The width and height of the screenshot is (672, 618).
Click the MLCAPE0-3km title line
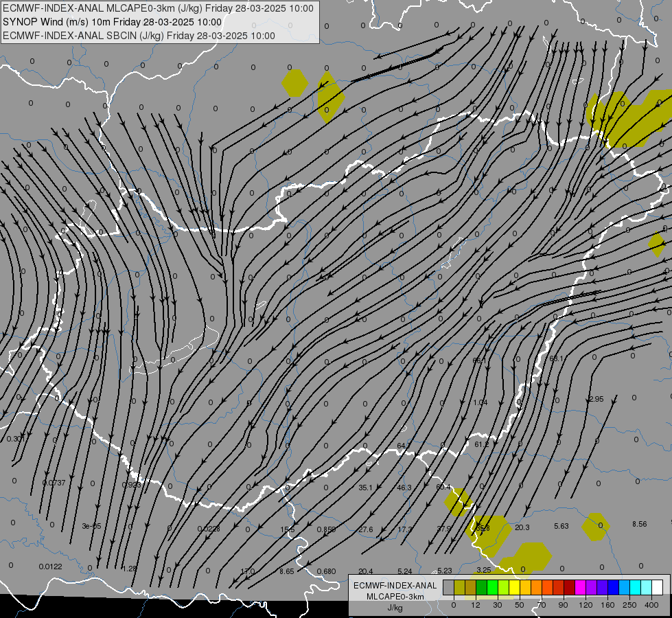click(158, 8)
